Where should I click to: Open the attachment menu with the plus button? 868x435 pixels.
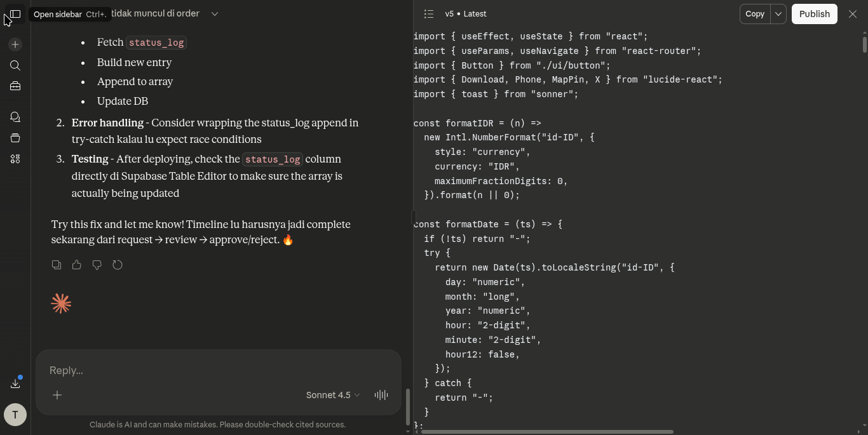point(57,395)
